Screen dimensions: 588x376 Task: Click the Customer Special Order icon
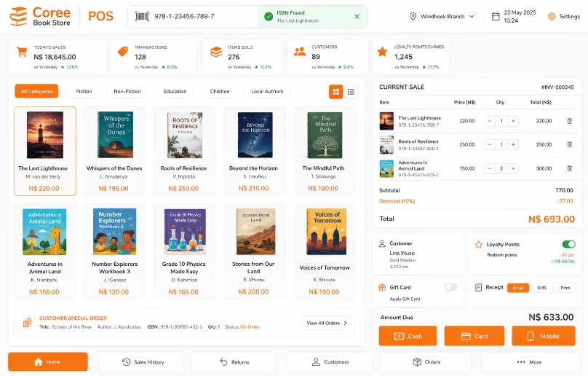point(27,322)
